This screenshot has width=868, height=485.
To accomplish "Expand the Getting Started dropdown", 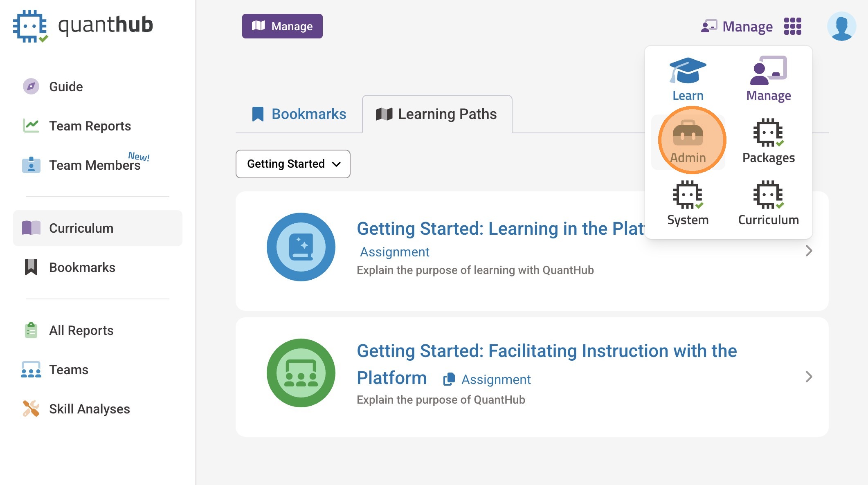I will pyautogui.click(x=293, y=164).
